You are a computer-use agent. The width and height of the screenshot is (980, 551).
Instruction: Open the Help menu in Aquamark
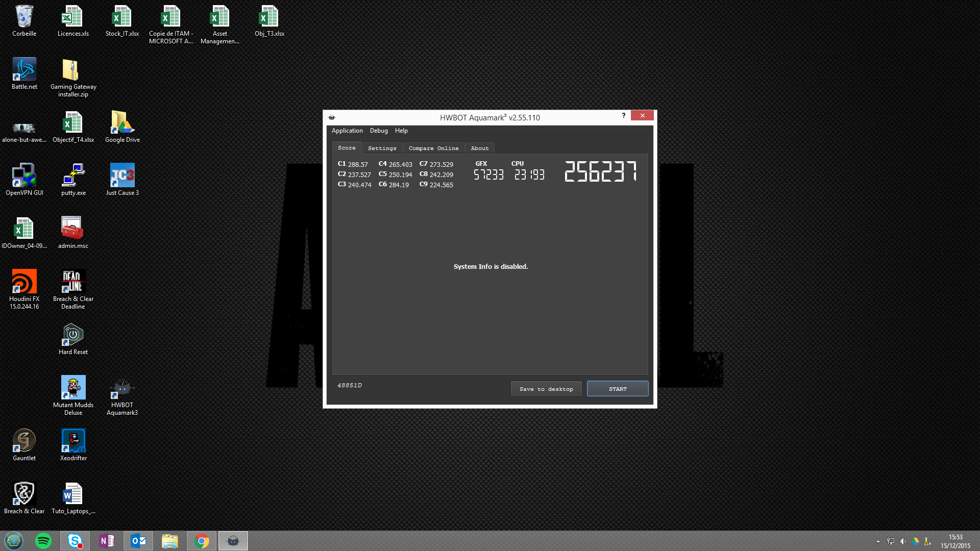point(401,131)
